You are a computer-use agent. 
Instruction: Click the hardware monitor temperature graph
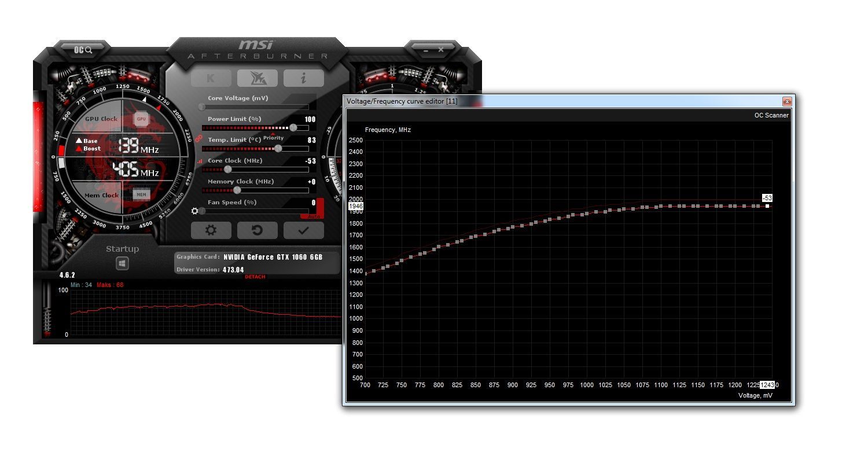(x=206, y=311)
